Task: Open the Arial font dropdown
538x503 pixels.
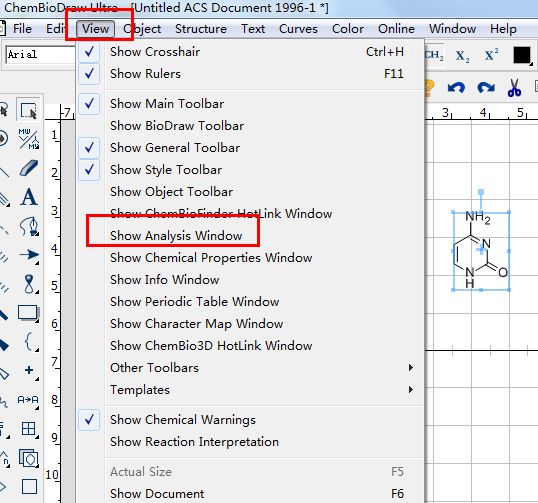Action: (40, 55)
